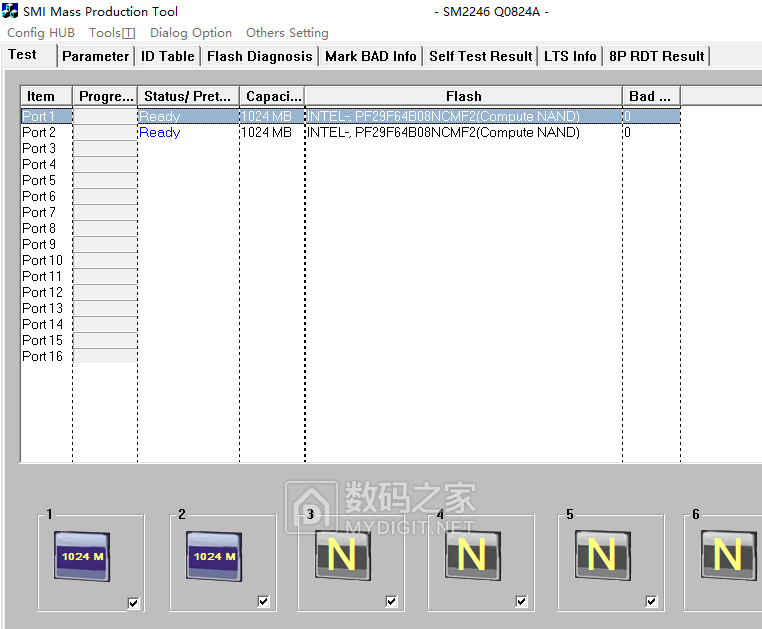Open the Mark BAD Info tab
The width and height of the screenshot is (762, 629).
point(370,56)
